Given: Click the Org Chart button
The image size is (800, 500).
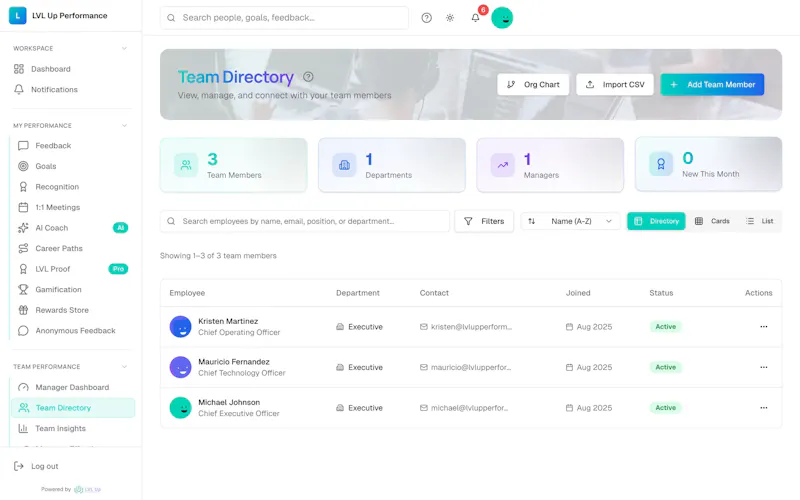Looking at the screenshot, I should pos(533,85).
